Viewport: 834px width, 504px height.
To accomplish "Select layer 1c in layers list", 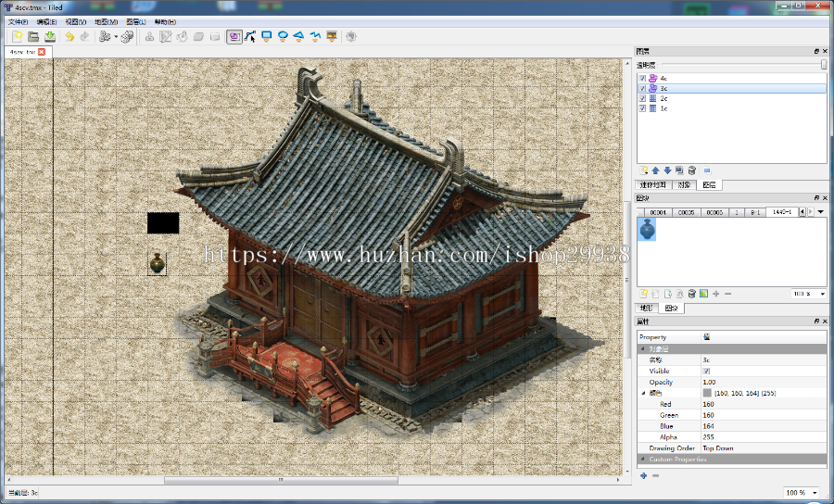I will [x=732, y=108].
